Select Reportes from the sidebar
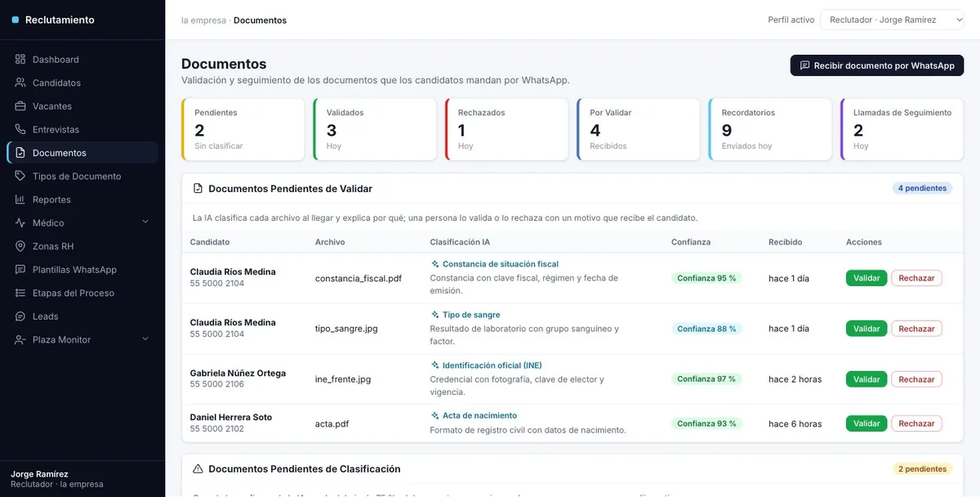Screen dimensions: 980x497 point(82,199)
